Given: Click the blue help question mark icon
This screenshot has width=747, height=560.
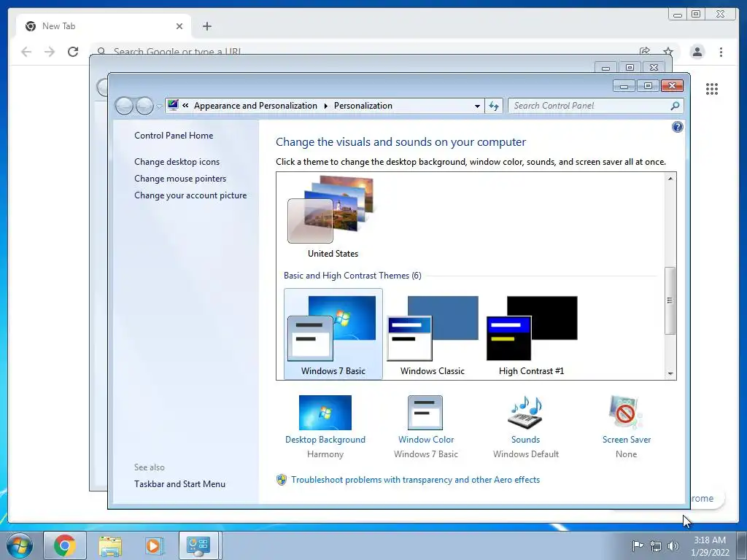Looking at the screenshot, I should (677, 127).
